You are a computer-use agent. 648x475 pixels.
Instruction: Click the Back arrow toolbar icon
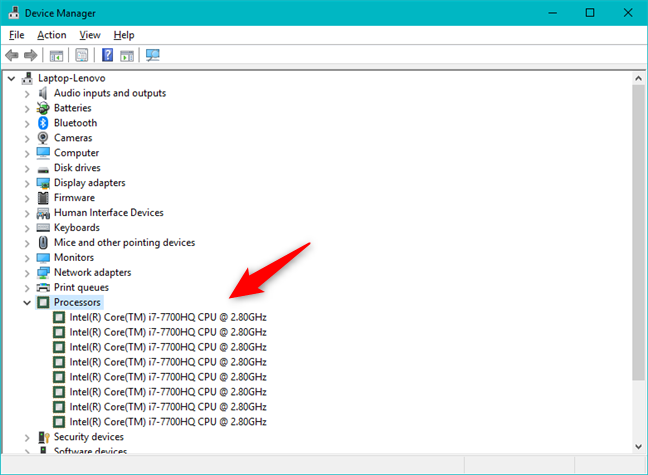click(12, 55)
